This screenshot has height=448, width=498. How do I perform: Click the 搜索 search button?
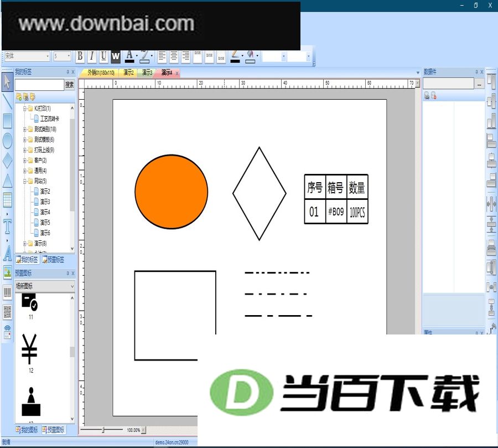70,85
